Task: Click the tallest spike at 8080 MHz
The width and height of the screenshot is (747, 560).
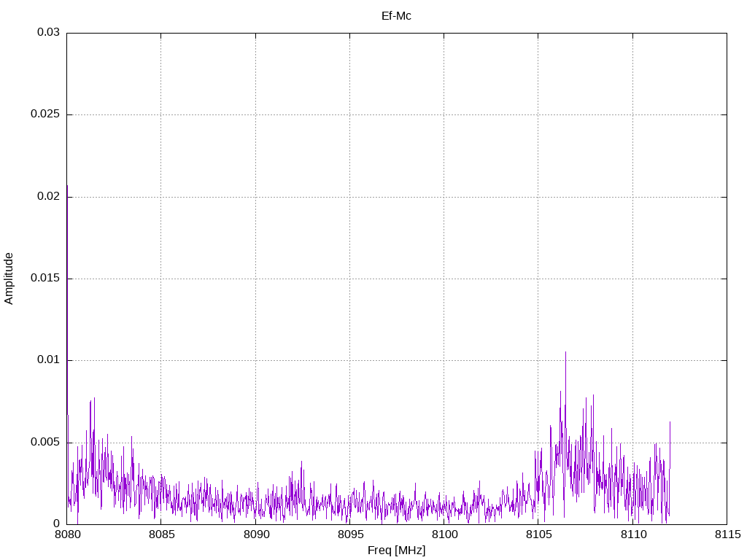Action: (x=67, y=300)
